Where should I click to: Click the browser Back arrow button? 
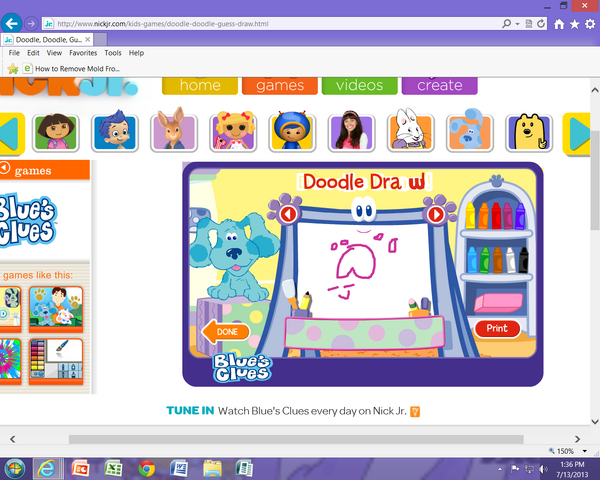click(x=11, y=24)
